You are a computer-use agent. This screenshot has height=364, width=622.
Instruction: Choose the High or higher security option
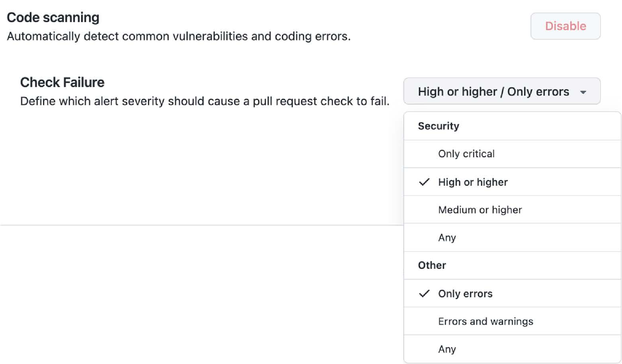pyautogui.click(x=512, y=182)
